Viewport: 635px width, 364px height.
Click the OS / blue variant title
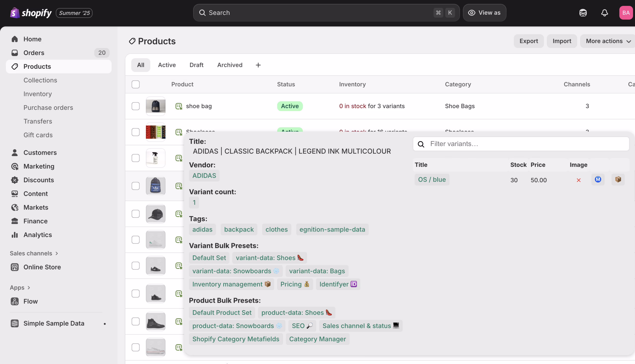[x=432, y=180]
